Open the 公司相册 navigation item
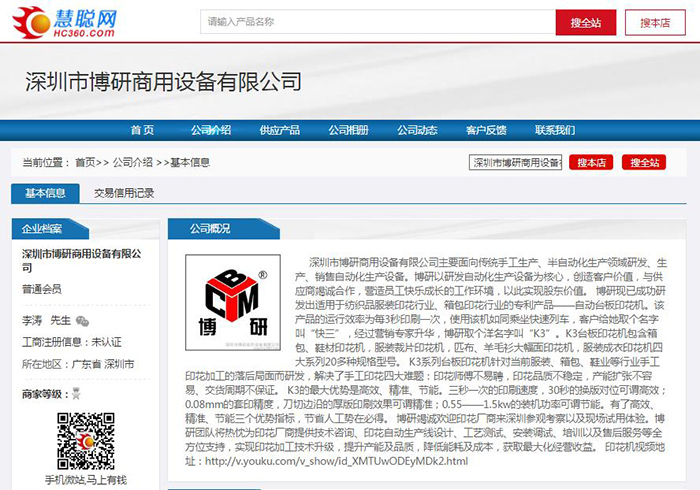Image resolution: width=700 pixels, height=490 pixels. [348, 130]
